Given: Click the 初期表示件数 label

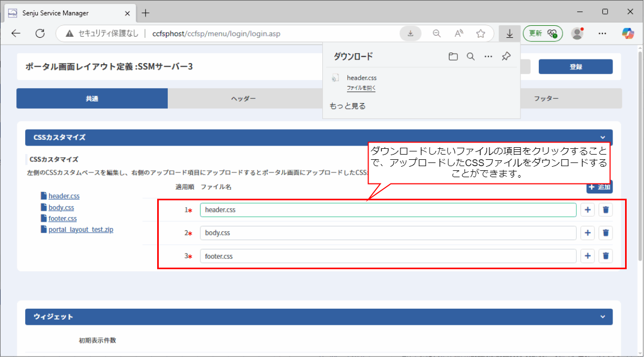Looking at the screenshot, I should coord(97,340).
